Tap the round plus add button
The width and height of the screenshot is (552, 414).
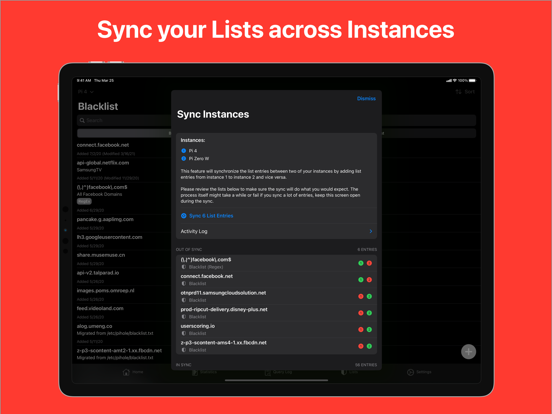coord(468,351)
